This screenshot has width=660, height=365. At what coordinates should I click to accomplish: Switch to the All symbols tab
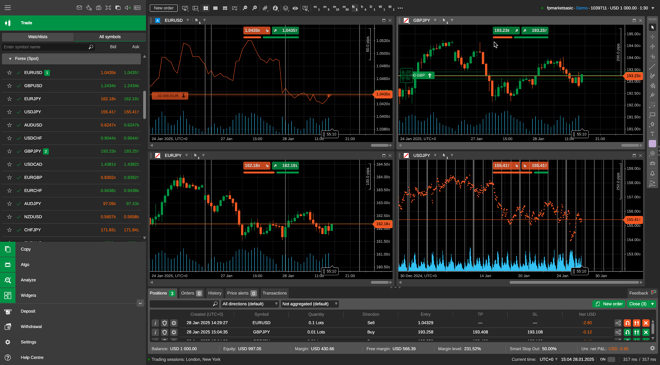tap(110, 37)
